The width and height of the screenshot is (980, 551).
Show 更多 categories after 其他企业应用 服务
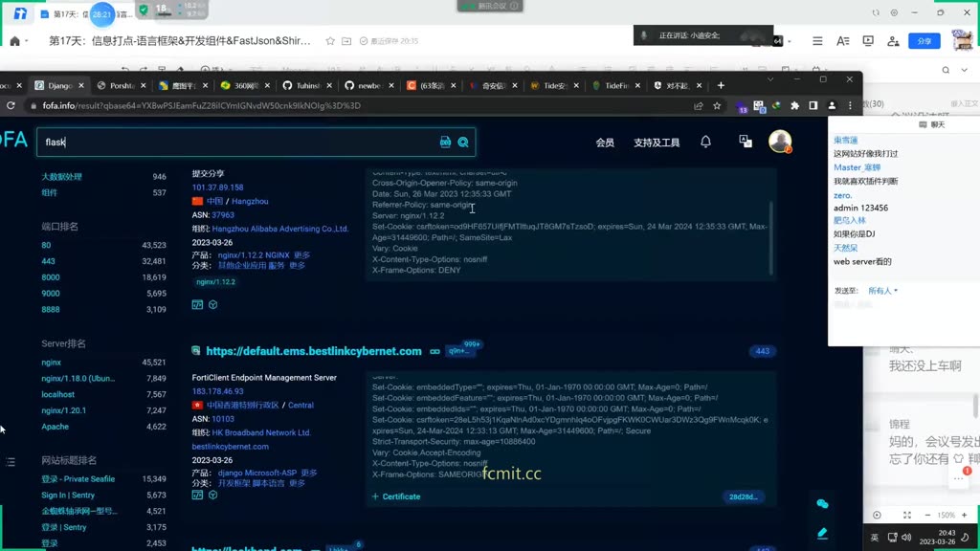coord(297,266)
